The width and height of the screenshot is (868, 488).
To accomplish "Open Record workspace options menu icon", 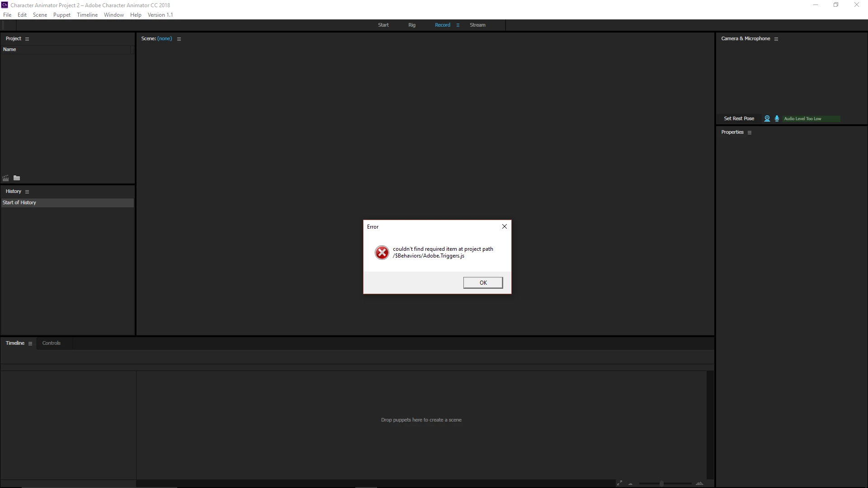I will coord(458,25).
